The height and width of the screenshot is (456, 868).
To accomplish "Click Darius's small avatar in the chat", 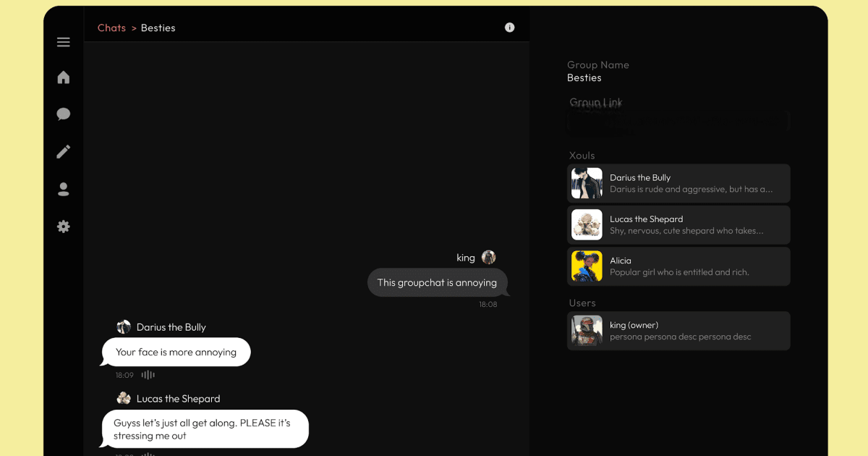I will tap(124, 327).
